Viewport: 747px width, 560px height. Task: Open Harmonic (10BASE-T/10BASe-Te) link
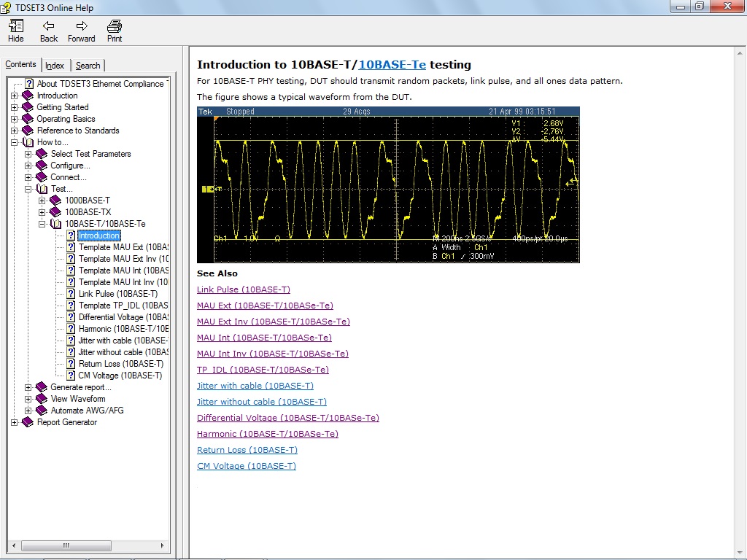coord(268,434)
